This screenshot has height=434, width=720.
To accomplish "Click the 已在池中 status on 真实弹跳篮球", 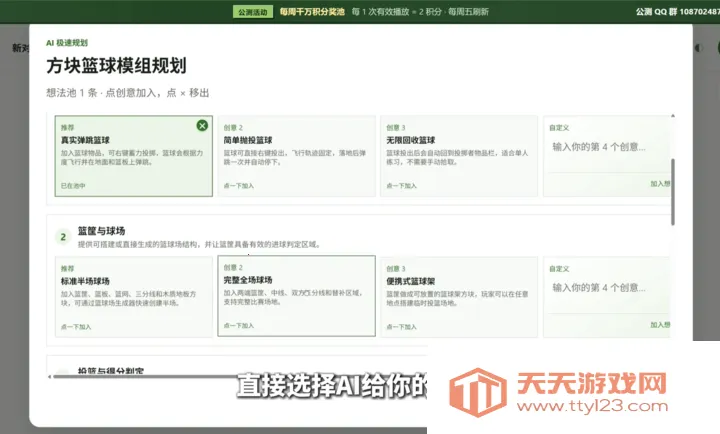I will click(x=73, y=186).
